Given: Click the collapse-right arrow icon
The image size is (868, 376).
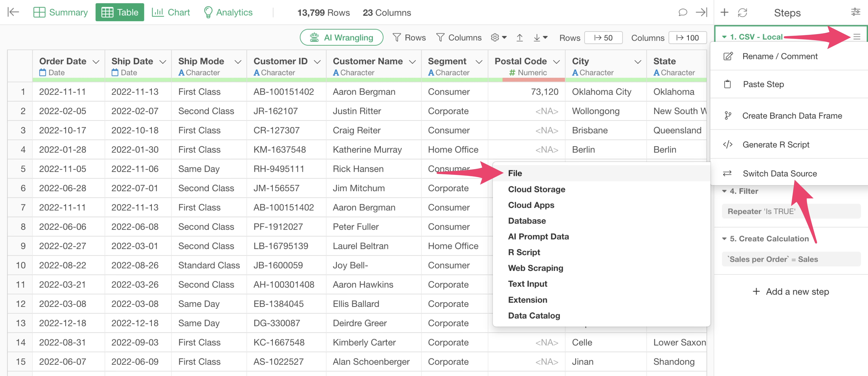Looking at the screenshot, I should 702,12.
